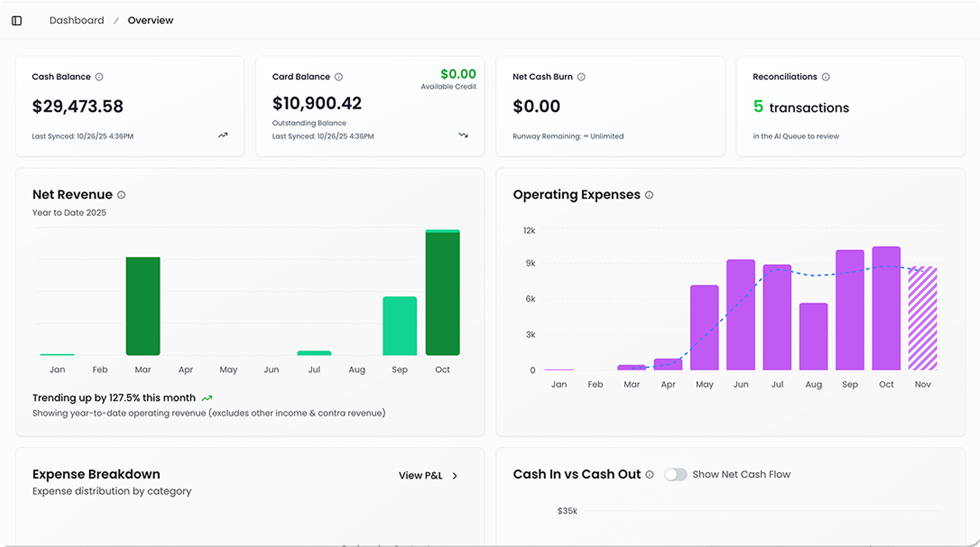Click the Net Cash Burn info icon
Viewport: 980px width, 547px height.
point(581,77)
